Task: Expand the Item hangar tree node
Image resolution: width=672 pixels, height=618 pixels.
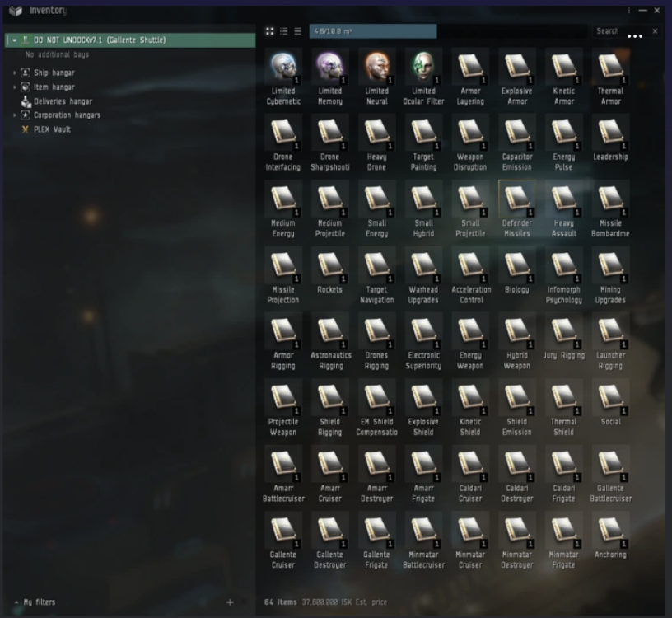Action: [x=14, y=87]
